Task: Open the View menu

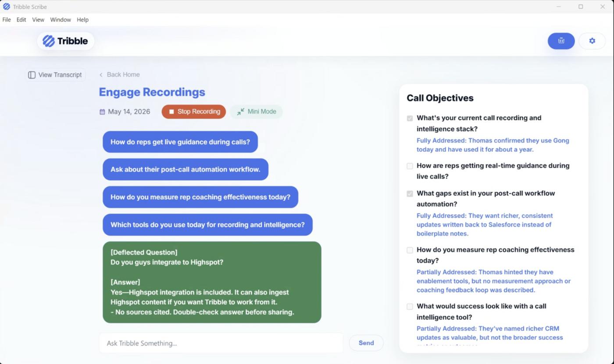Action: click(x=38, y=20)
